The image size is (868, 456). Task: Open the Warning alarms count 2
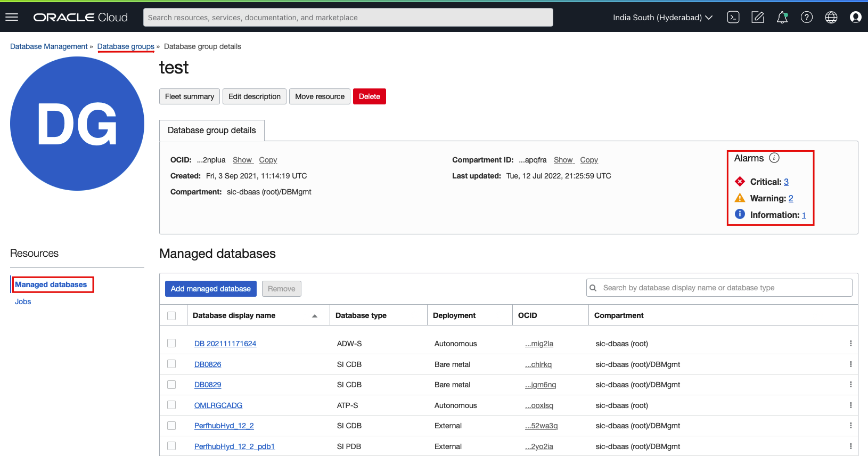pos(791,198)
